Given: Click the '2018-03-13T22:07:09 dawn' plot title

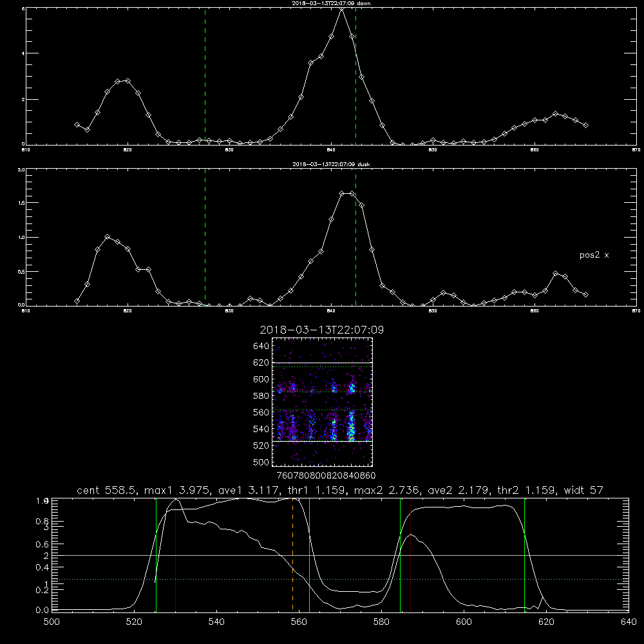Looking at the screenshot, I should click(331, 3).
